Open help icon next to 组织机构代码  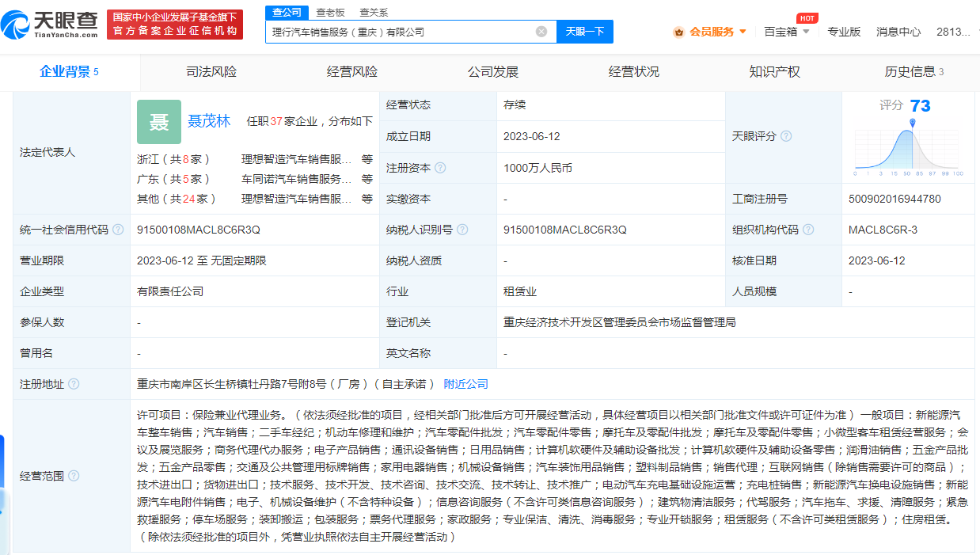pyautogui.click(x=808, y=230)
